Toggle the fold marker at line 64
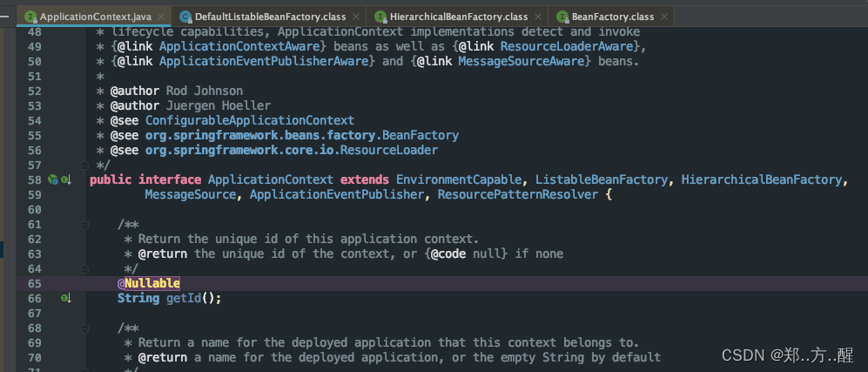 click(84, 269)
